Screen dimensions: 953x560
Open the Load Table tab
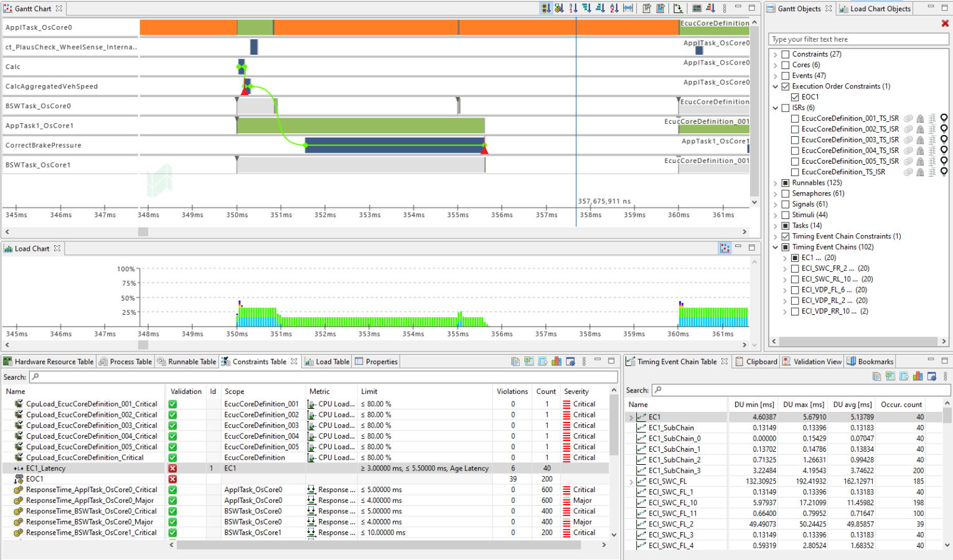click(327, 362)
